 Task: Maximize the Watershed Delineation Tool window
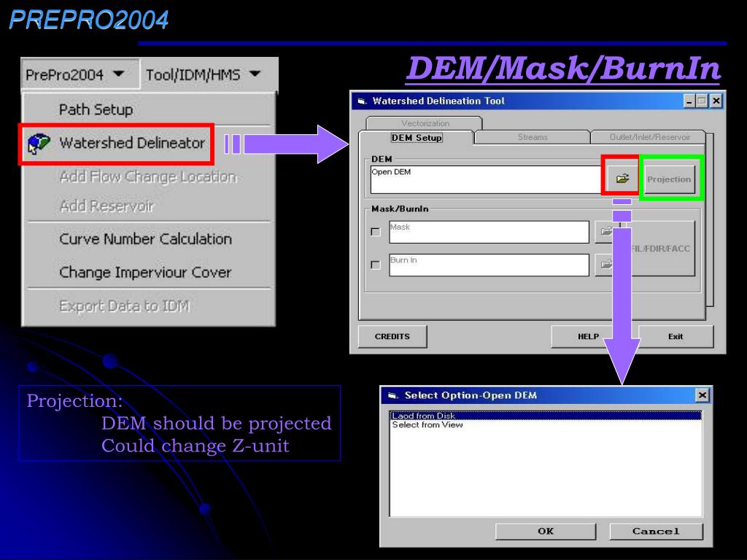pos(702,101)
